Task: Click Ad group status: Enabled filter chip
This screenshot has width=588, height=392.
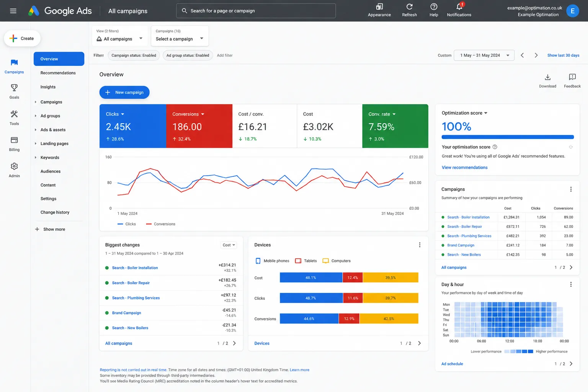Action: [x=188, y=55]
